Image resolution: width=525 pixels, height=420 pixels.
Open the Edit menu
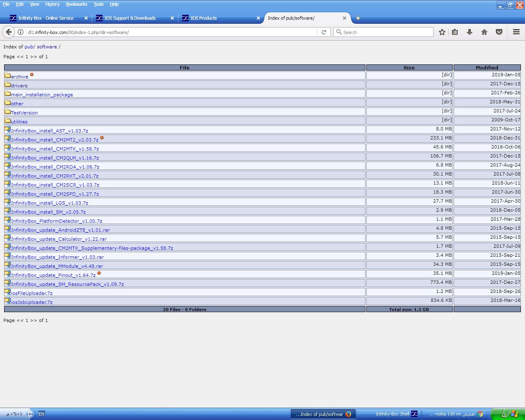coord(20,4)
